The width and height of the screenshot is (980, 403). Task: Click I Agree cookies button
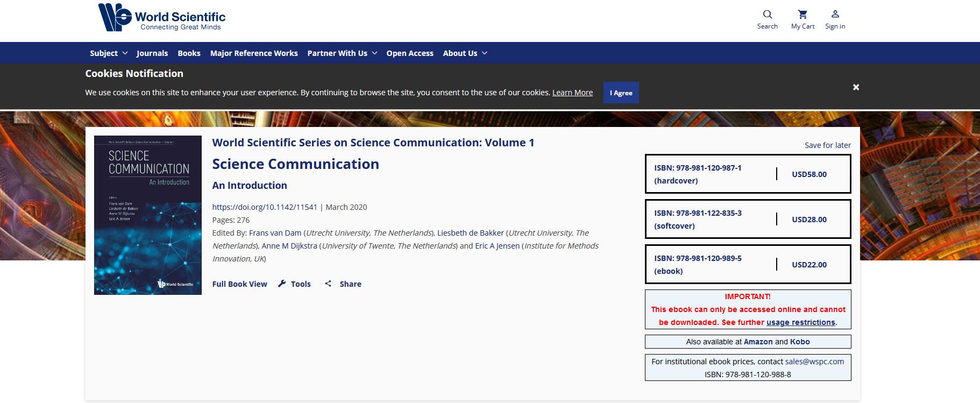click(621, 93)
